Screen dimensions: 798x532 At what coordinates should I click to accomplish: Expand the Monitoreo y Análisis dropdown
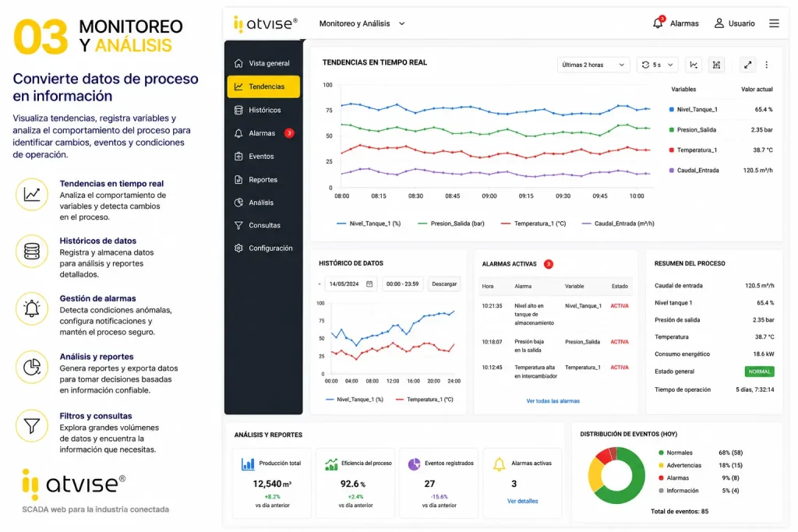[362, 23]
